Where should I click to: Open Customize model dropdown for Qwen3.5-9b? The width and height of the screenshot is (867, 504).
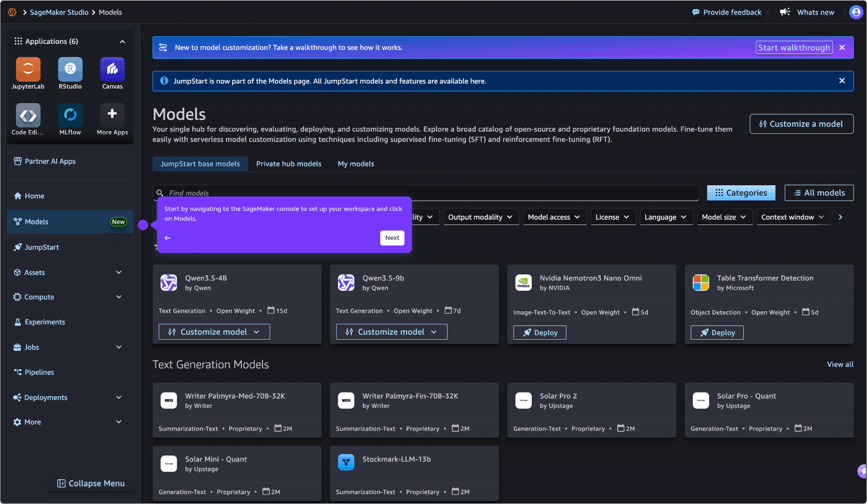(392, 332)
